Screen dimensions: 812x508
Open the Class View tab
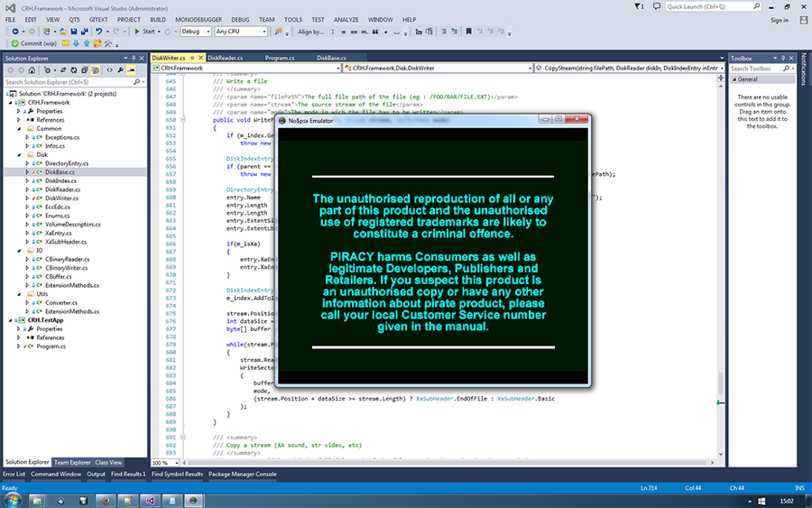click(108, 462)
